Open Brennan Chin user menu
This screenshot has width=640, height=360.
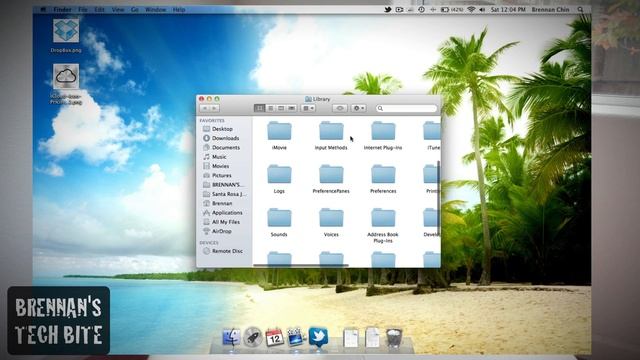point(550,9)
